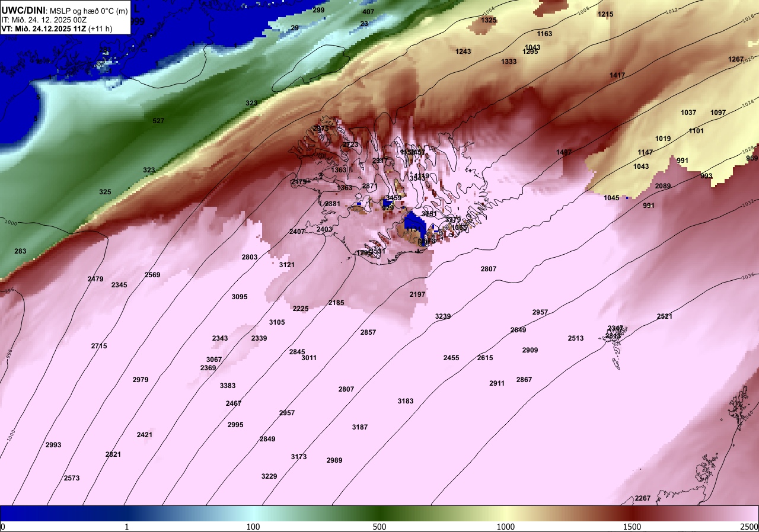Image resolution: width=759 pixels, height=532 pixels.
Task: Click the value 2911 on the map
Action: [497, 383]
